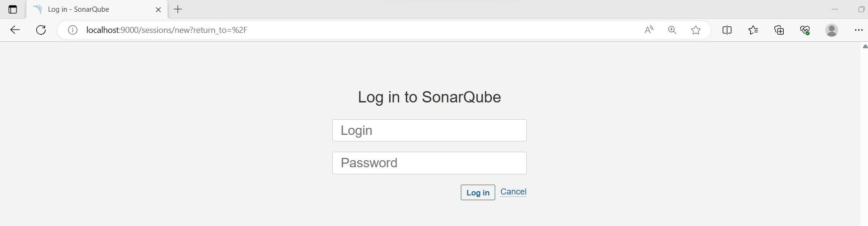This screenshot has width=868, height=226.
Task: Open Settings and more ellipsis menu
Action: click(859, 30)
